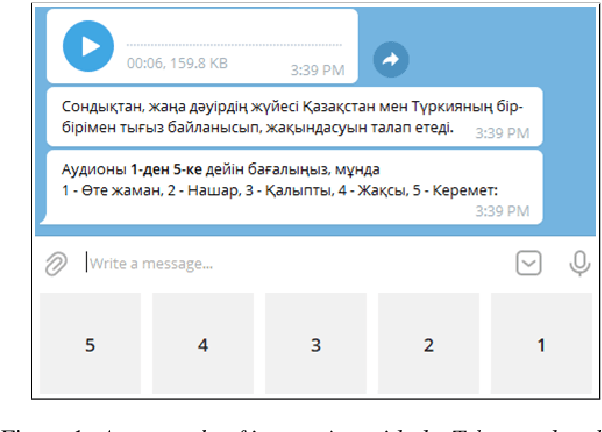The height and width of the screenshot is (432, 602).
Task: Start voice recording with the microphone icon
Action: click(x=578, y=263)
